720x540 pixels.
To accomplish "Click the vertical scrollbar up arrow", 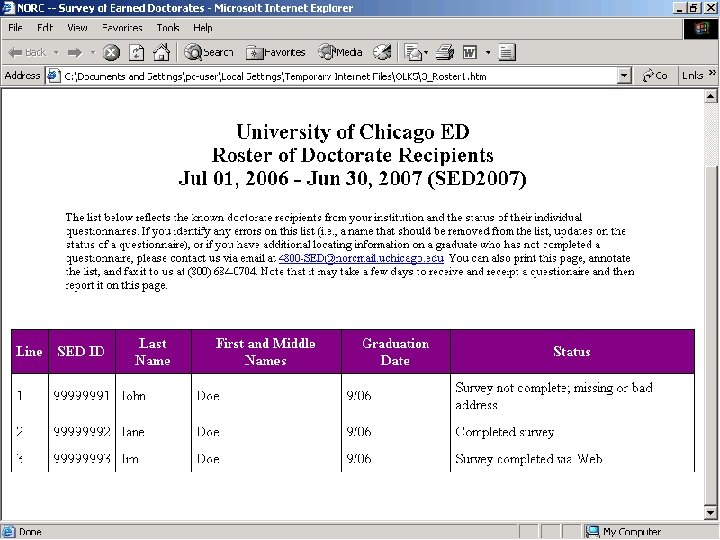I will point(710,96).
